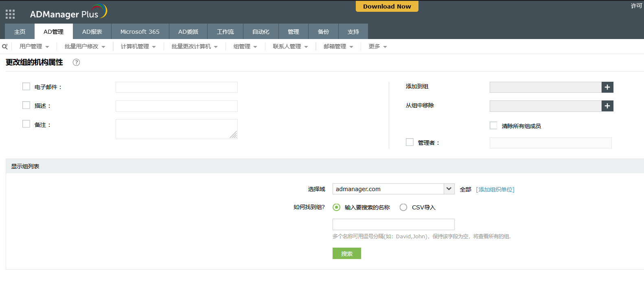Click the help question mark icon
The width and height of the screenshot is (644, 283).
coord(76,62)
